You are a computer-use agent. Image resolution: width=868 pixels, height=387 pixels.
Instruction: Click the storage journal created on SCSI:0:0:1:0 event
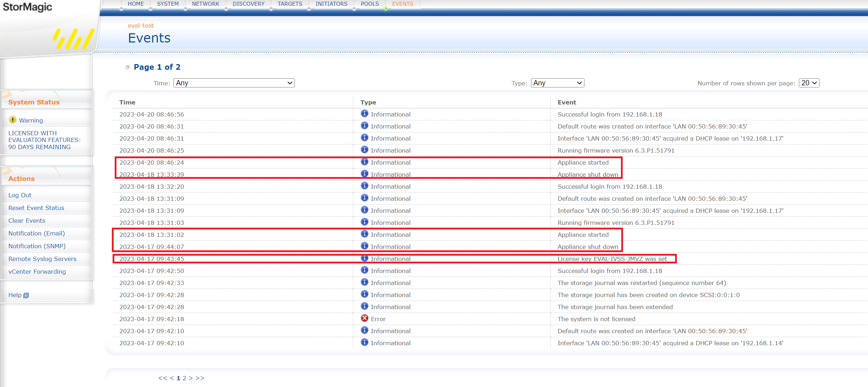649,295
